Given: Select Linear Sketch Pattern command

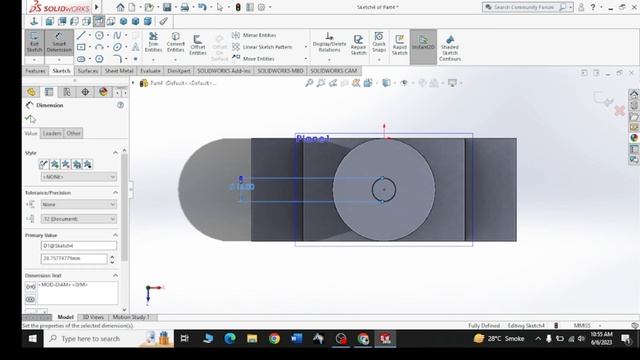Looking at the screenshot, I should coord(262,47).
